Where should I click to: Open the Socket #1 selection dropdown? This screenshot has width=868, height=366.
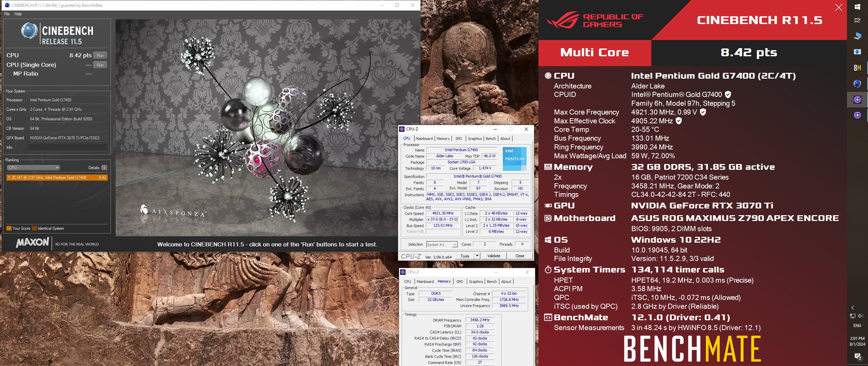coord(442,245)
